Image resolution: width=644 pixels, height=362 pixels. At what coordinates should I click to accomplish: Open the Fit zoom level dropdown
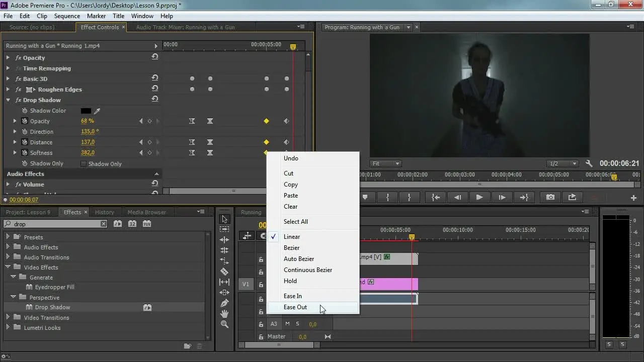[385, 163]
